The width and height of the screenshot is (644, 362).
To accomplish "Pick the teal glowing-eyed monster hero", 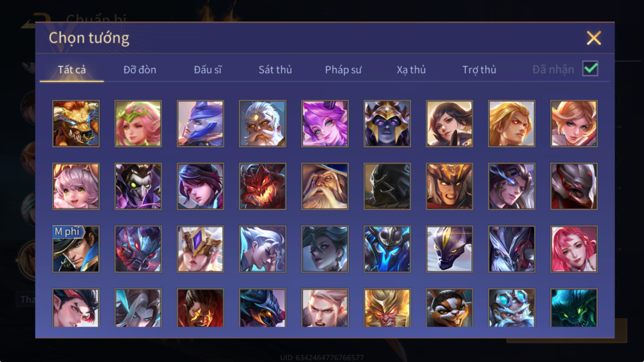I will (574, 308).
